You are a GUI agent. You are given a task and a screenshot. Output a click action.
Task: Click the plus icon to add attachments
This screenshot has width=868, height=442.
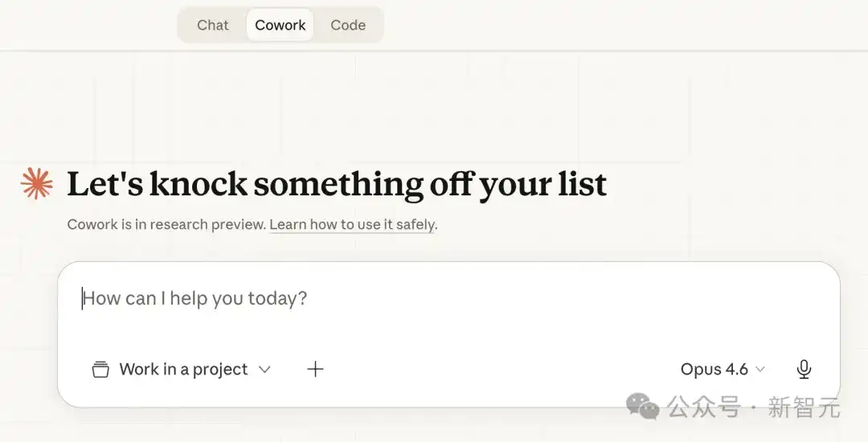[316, 370]
